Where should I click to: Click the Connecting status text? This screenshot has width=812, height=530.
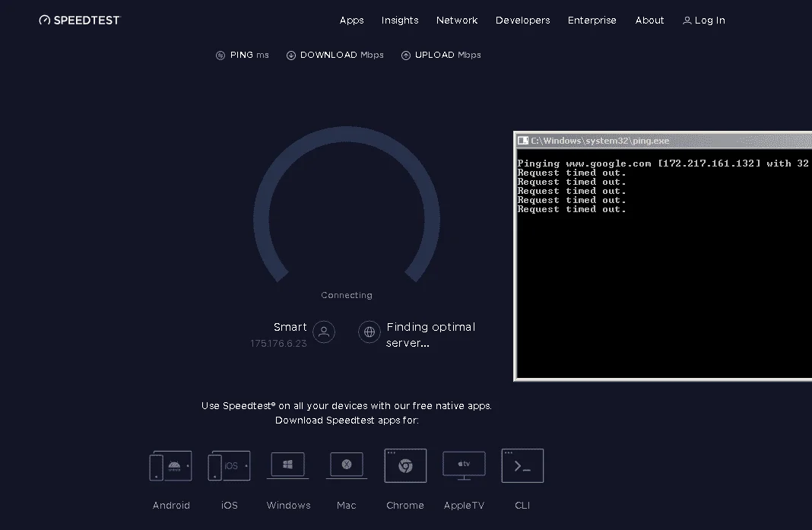pos(347,295)
